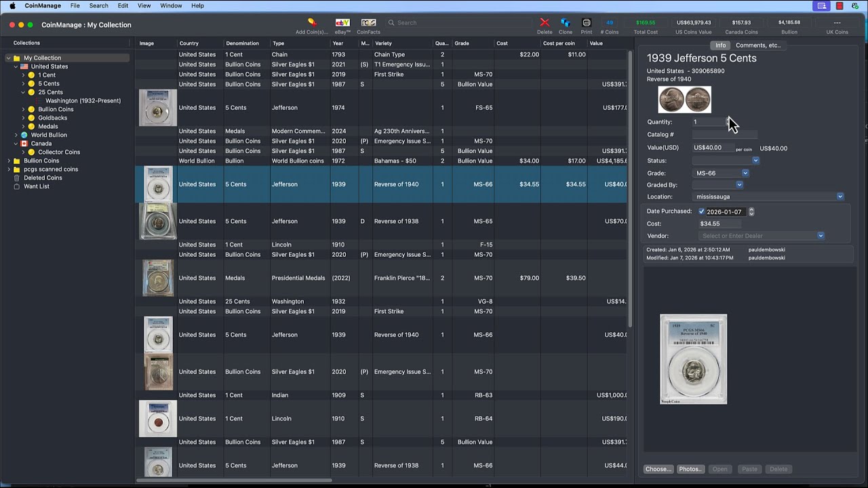Expand the World Bullion tree node
This screenshot has height=488, width=868.
[x=16, y=135]
